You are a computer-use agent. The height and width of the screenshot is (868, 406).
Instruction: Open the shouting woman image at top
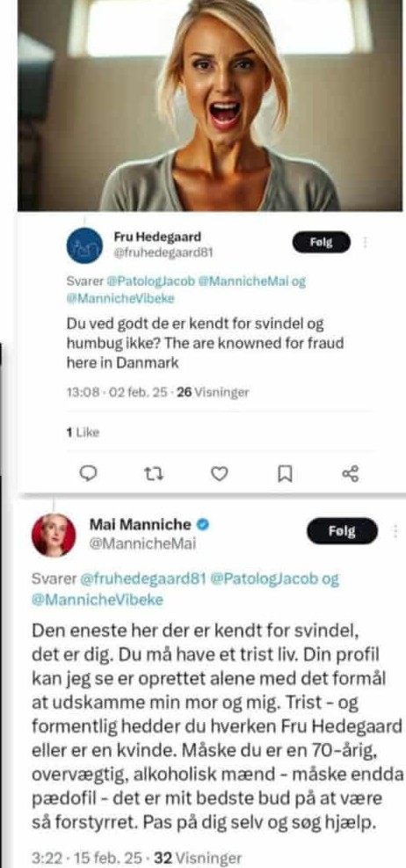click(x=210, y=106)
